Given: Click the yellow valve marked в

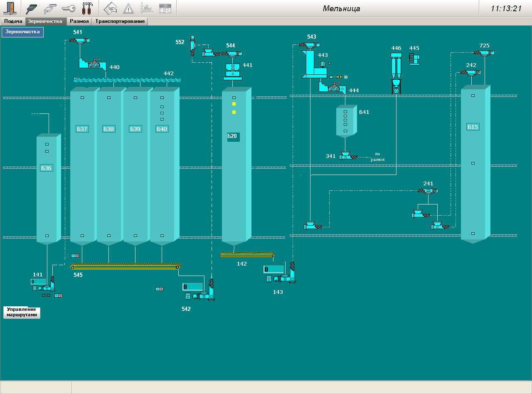Looking at the screenshot, I should 339,77.
